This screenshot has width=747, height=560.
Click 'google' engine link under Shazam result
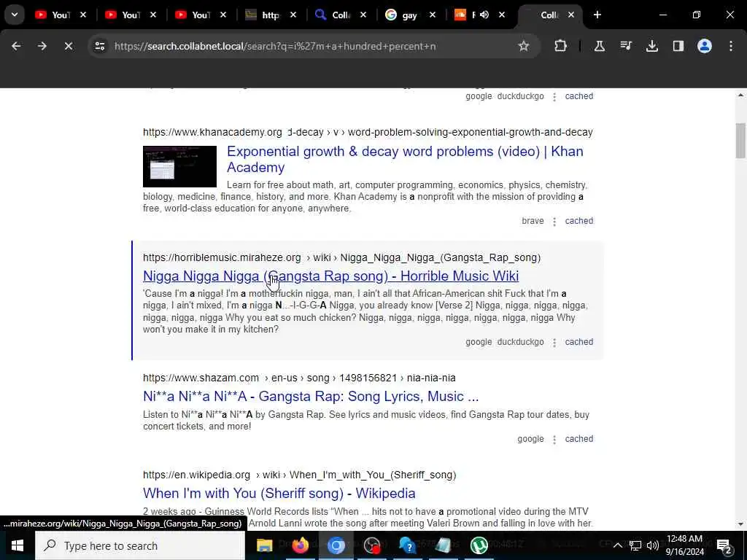coord(531,439)
